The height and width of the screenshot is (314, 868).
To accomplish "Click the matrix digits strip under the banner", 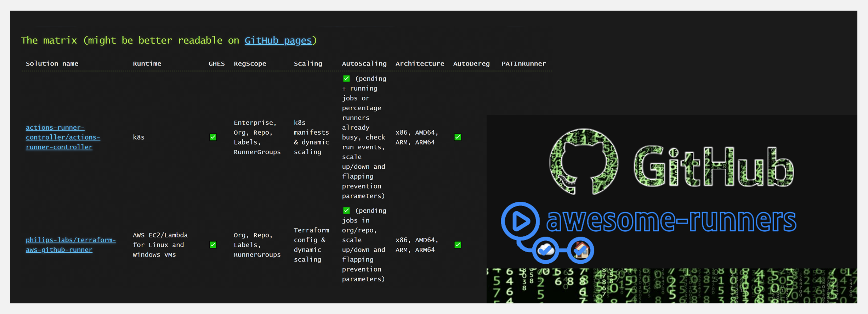I will 672,286.
